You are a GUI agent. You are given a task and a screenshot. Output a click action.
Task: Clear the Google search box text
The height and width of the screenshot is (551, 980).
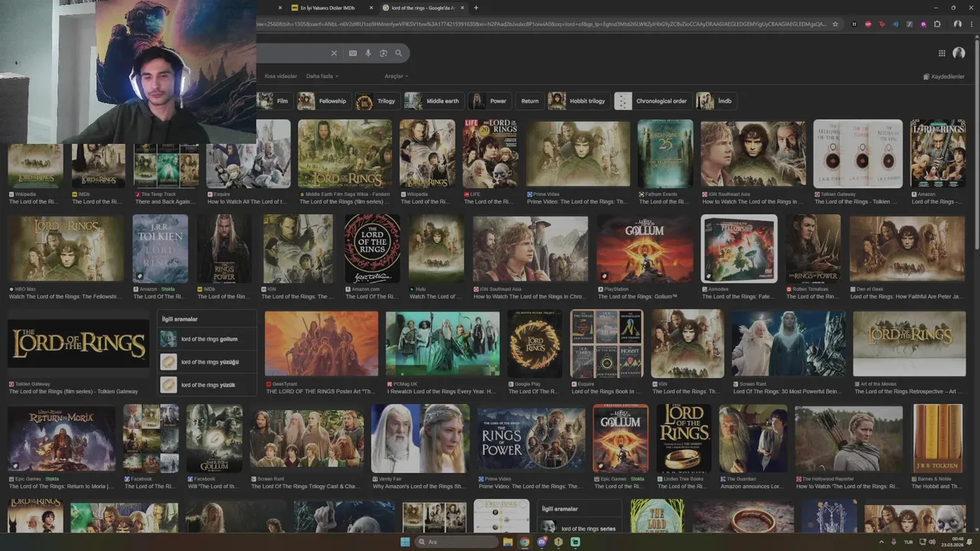point(334,53)
